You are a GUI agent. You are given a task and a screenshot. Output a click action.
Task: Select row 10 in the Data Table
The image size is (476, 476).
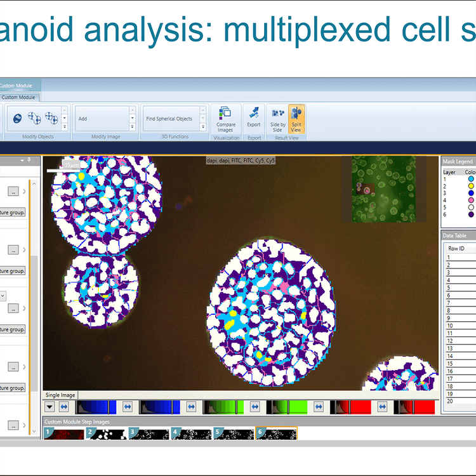[x=461, y=326]
